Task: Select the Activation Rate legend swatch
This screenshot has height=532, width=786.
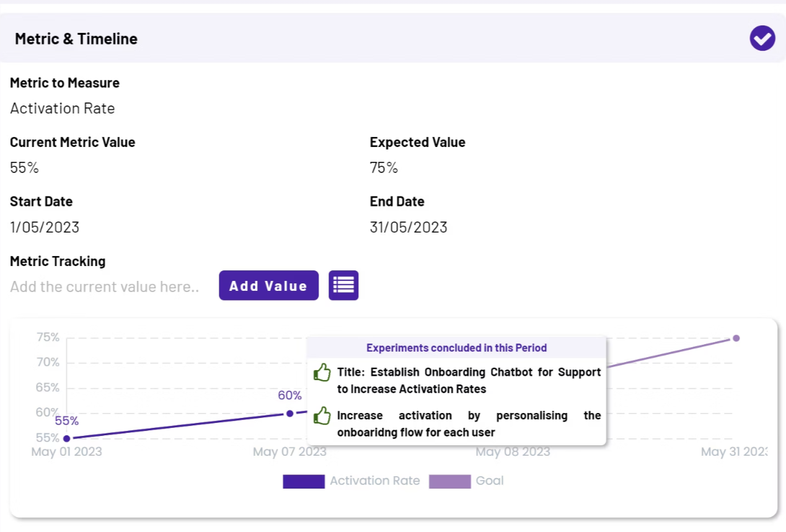Action: (x=304, y=481)
